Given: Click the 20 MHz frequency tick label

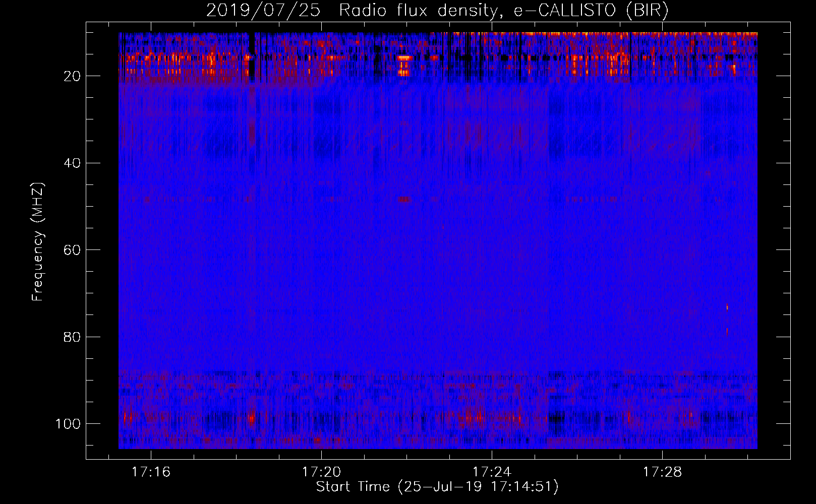Looking at the screenshot, I should pyautogui.click(x=72, y=76).
